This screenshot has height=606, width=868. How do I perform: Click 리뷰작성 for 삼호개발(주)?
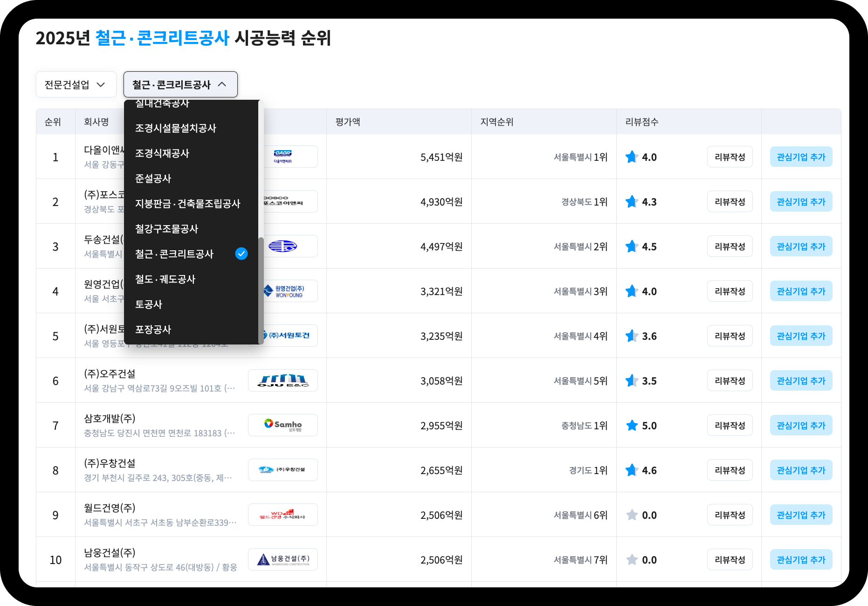tap(730, 426)
